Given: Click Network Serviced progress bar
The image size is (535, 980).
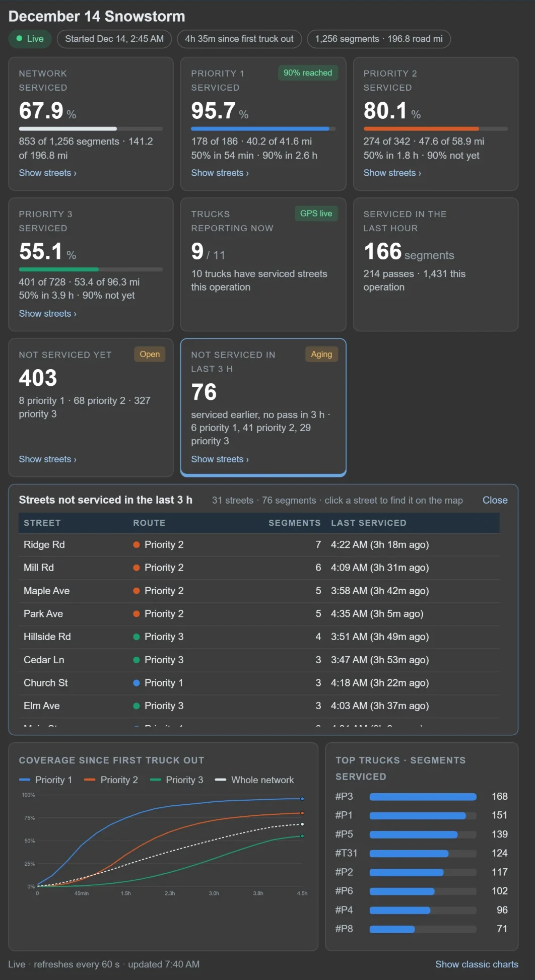Looking at the screenshot, I should (91, 129).
